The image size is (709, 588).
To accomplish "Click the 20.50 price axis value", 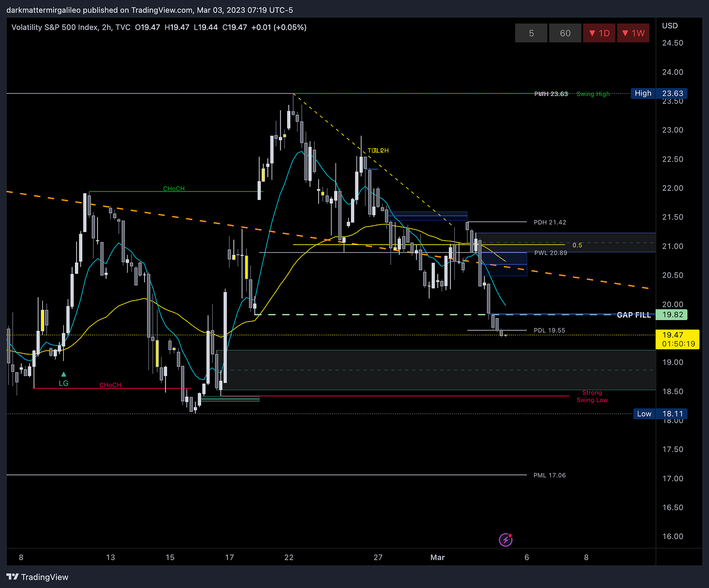I will [x=672, y=275].
